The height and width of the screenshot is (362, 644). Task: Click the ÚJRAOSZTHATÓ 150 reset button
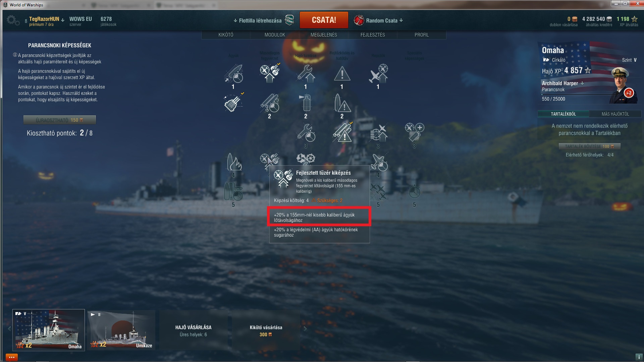(60, 120)
